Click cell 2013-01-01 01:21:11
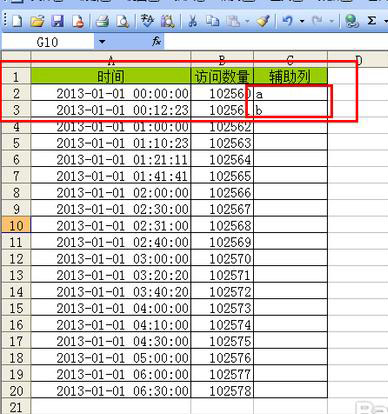 pos(111,159)
